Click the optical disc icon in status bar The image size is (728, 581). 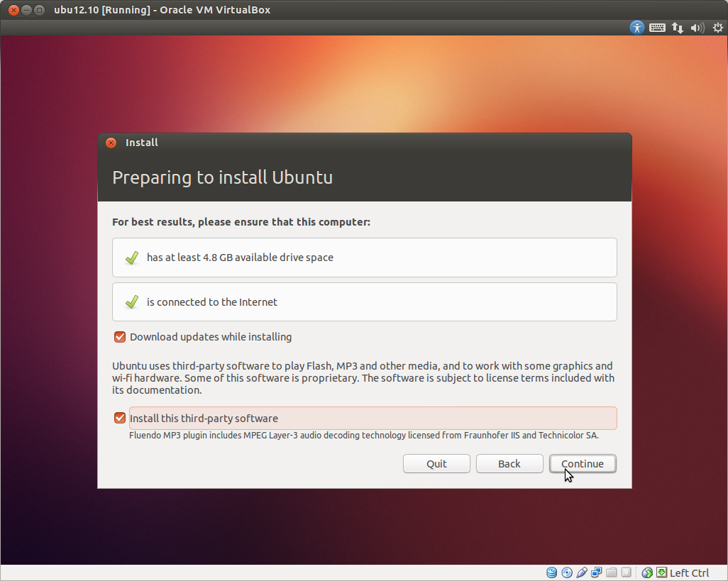tap(567, 572)
